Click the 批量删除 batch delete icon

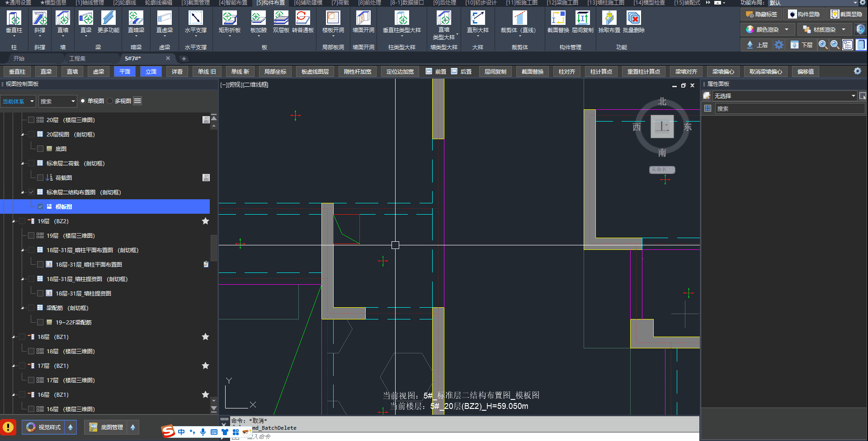coord(633,19)
